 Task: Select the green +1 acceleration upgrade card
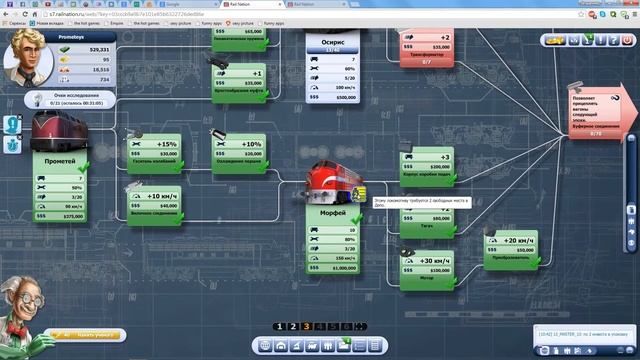click(x=239, y=83)
